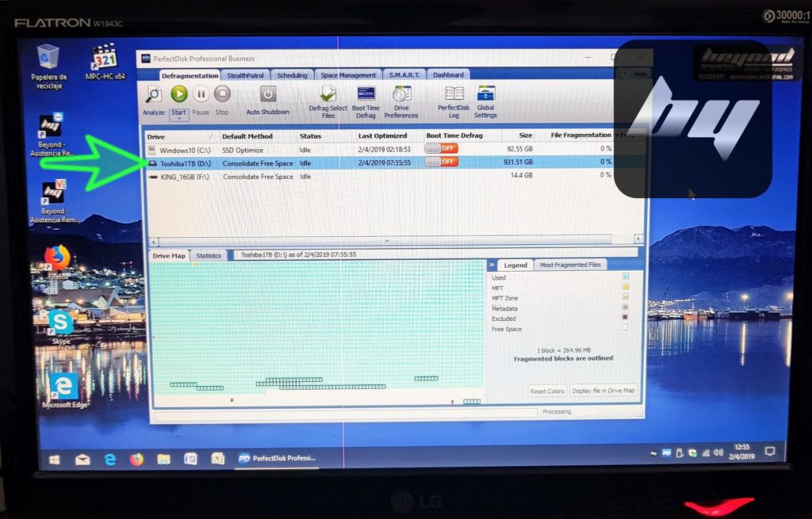Show the Drive Map tab
Viewport: 812px width, 519px height.
[169, 256]
